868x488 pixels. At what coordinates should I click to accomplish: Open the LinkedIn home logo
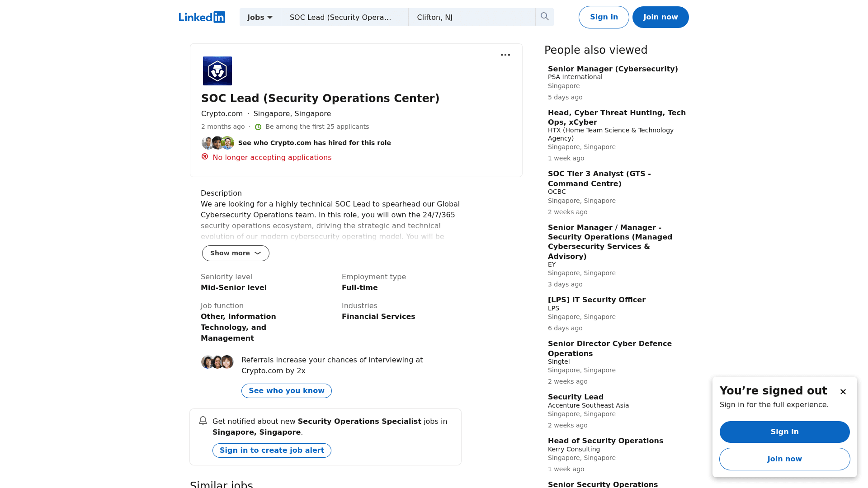coord(202,17)
